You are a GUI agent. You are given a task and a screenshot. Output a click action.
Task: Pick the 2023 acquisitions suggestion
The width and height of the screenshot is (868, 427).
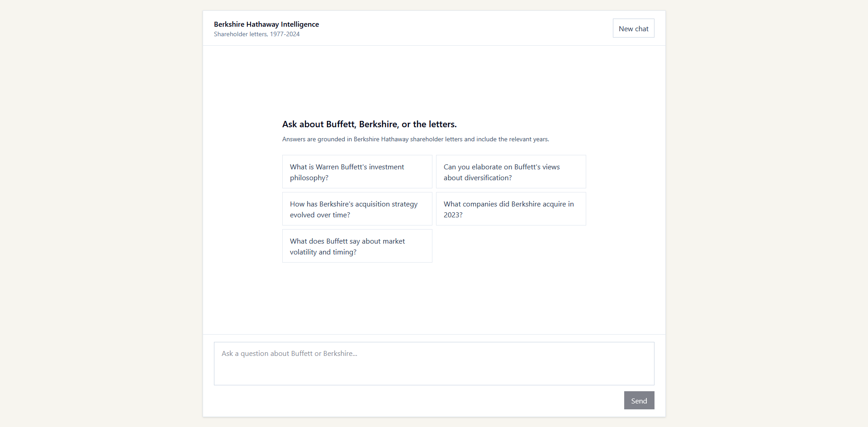click(511, 209)
